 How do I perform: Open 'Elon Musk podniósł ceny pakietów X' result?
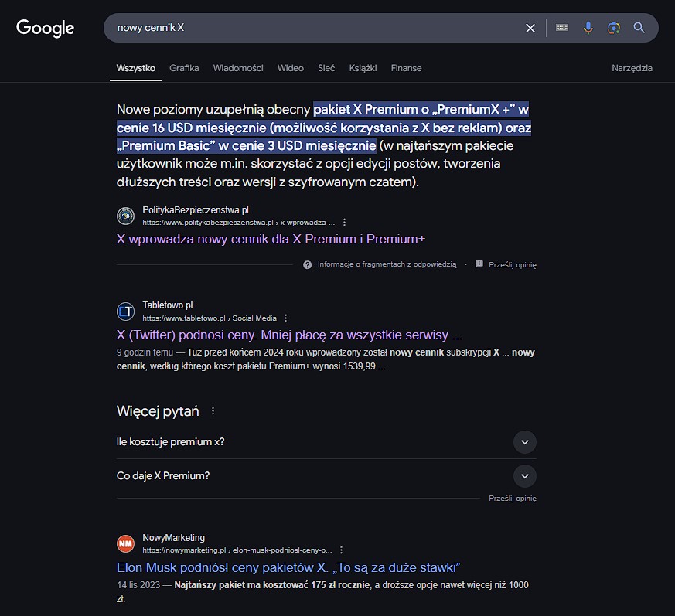coord(288,567)
